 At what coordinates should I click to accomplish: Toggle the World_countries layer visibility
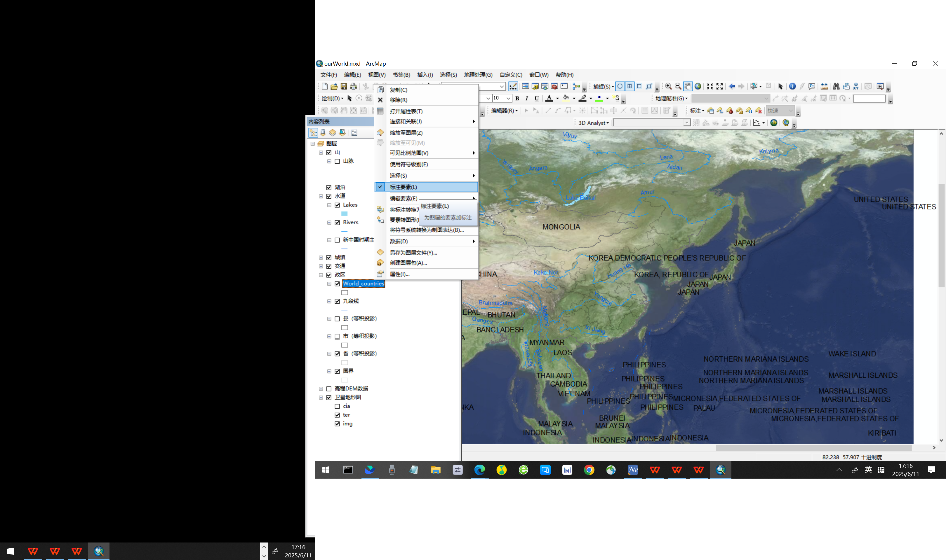(x=337, y=284)
